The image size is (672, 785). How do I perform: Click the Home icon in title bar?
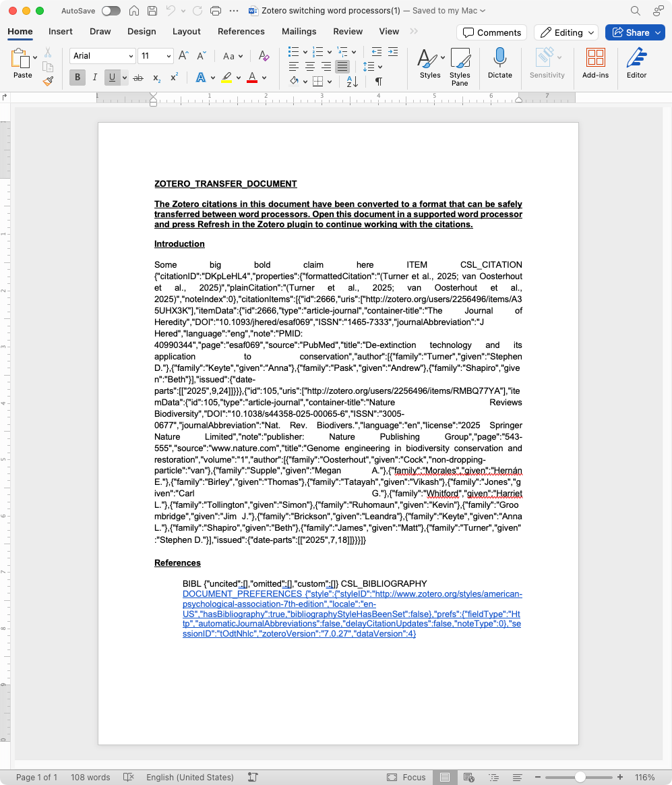[x=134, y=11]
